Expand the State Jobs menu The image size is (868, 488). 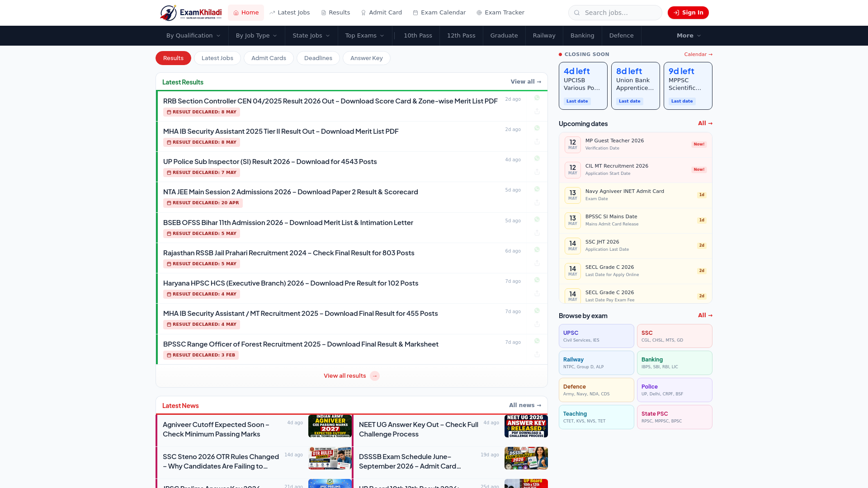(311, 36)
